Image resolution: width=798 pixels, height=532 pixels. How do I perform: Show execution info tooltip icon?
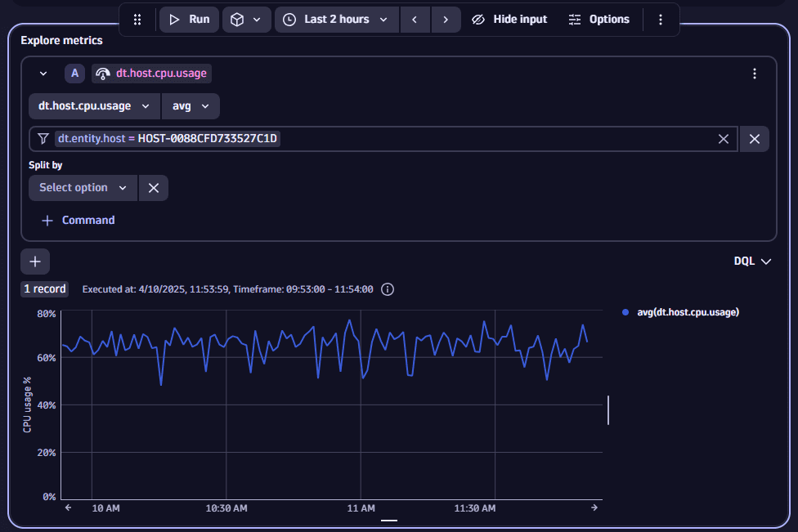click(x=388, y=289)
